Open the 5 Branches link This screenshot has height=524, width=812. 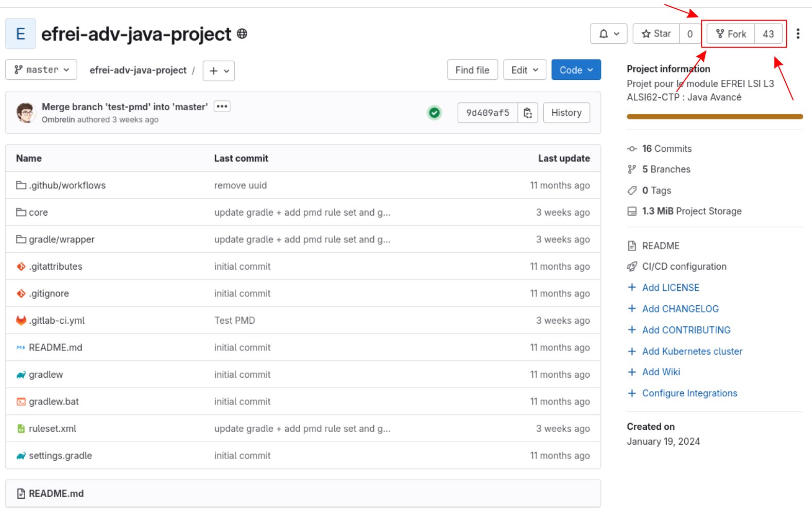pos(666,169)
